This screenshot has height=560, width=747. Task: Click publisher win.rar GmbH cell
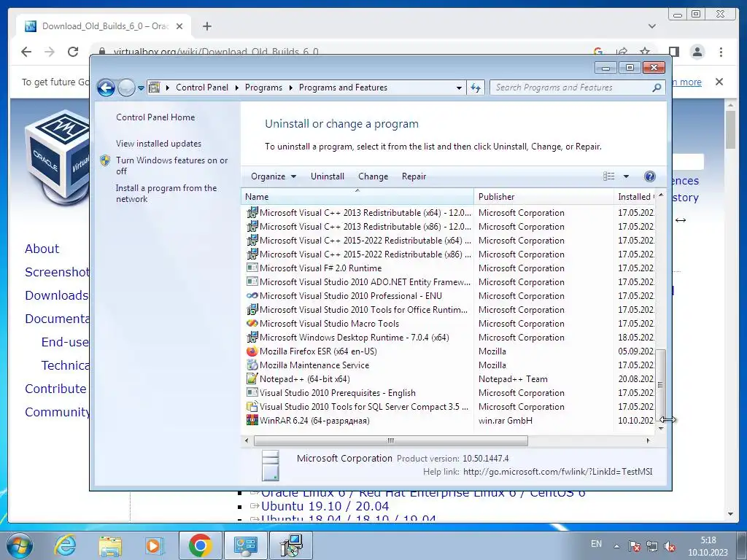click(x=506, y=421)
